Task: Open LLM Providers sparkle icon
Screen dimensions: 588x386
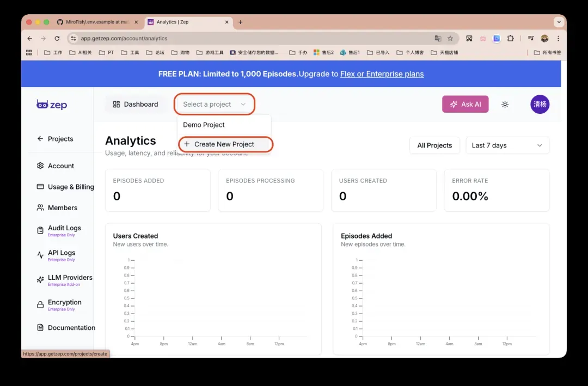Action: click(40, 280)
